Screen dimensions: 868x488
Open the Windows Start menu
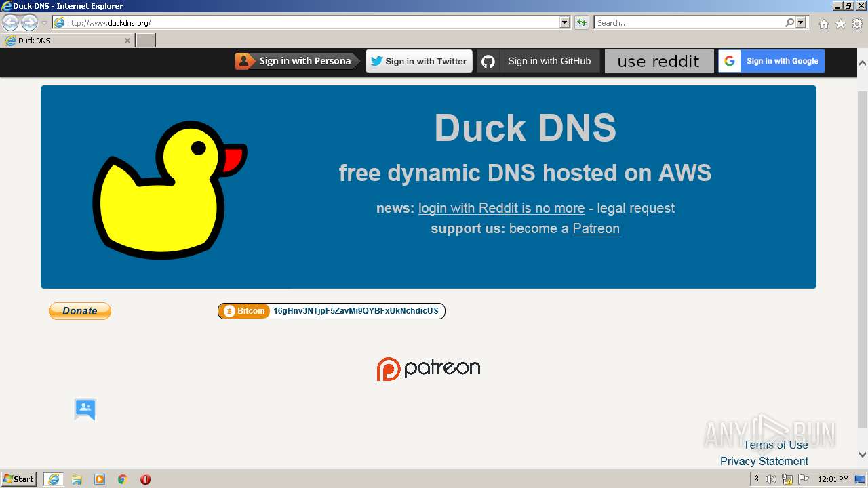(x=19, y=479)
